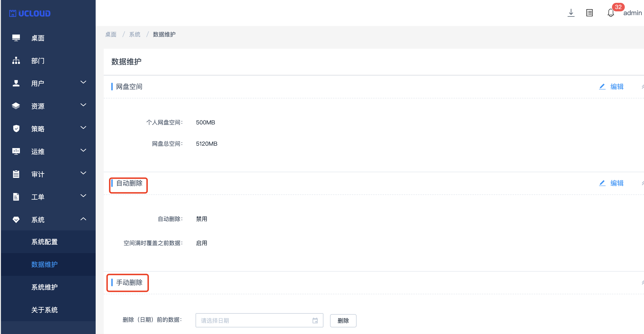Screen dimensions: 644x334
Task: Click 桌面 breadcrumb link
Action: pos(111,34)
